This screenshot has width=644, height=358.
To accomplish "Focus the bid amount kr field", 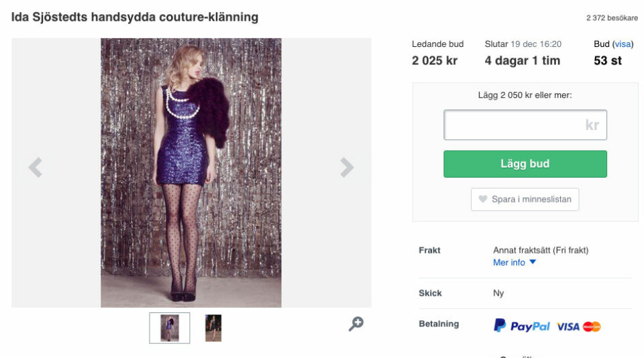I will point(525,125).
